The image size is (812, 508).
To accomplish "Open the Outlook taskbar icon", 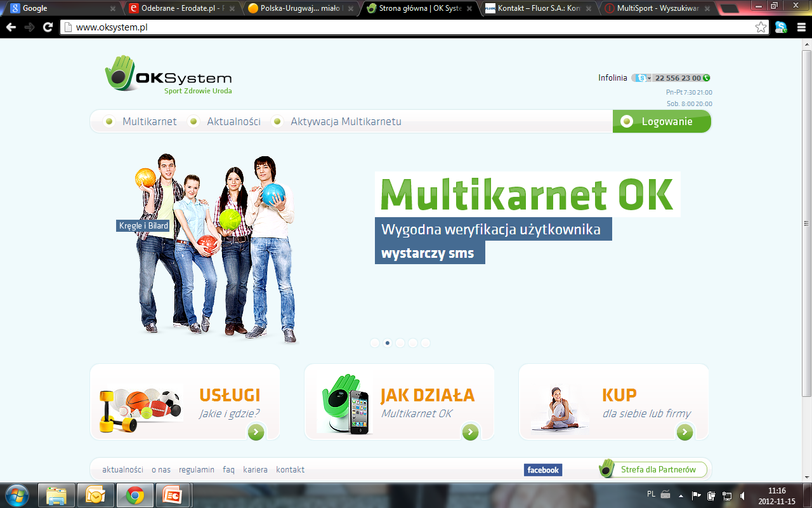I will coord(96,495).
